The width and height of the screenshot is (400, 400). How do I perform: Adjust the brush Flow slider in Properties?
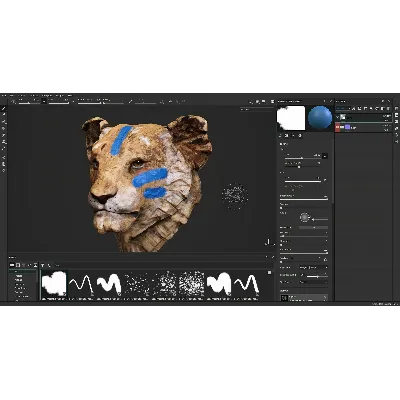coord(303,182)
